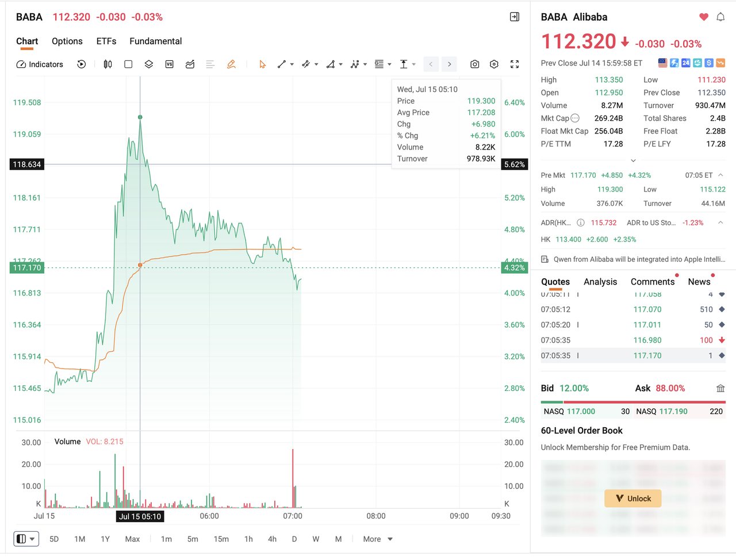The height and width of the screenshot is (560, 736).
Task: Enter fullscreen chart mode
Action: [515, 64]
